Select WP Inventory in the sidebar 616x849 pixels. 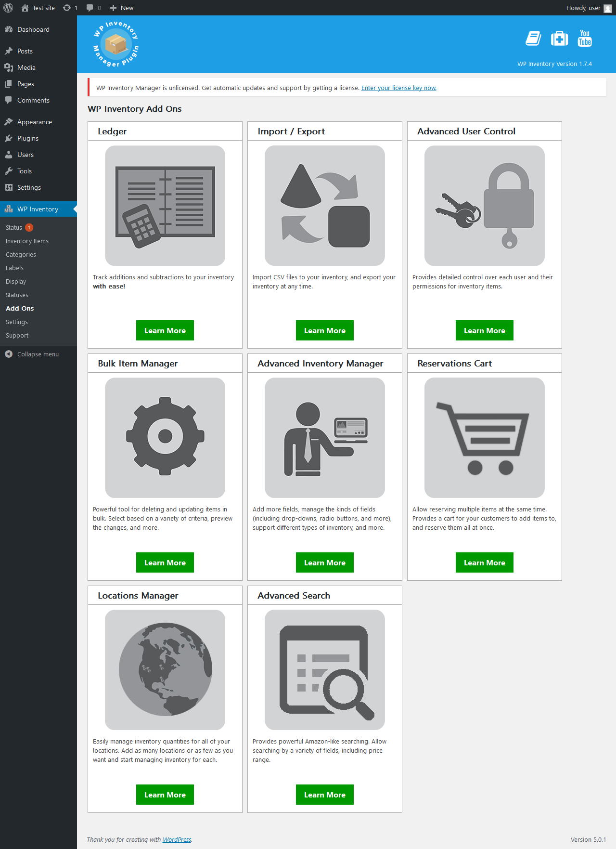click(x=38, y=209)
